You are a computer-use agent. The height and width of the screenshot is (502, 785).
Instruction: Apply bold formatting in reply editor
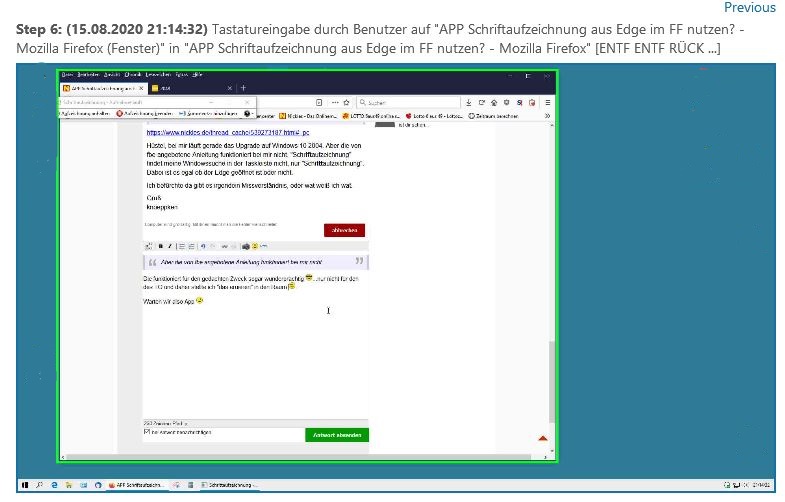coord(160,246)
